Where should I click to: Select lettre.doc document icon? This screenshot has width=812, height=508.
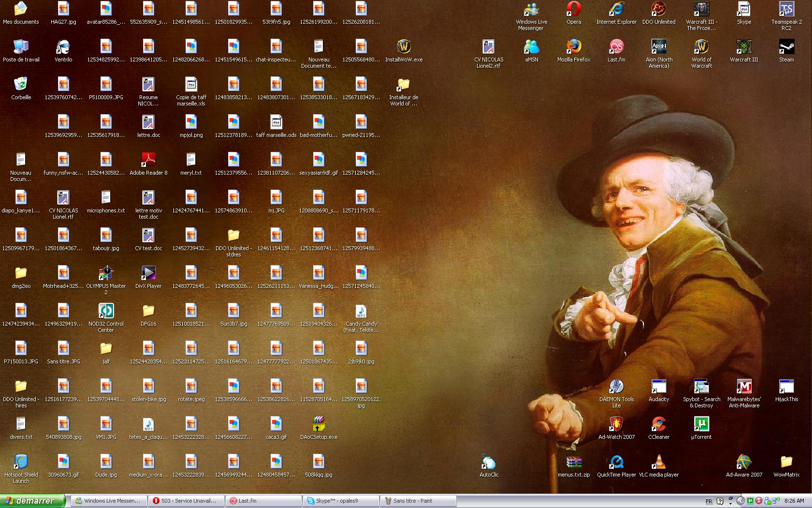tap(148, 126)
